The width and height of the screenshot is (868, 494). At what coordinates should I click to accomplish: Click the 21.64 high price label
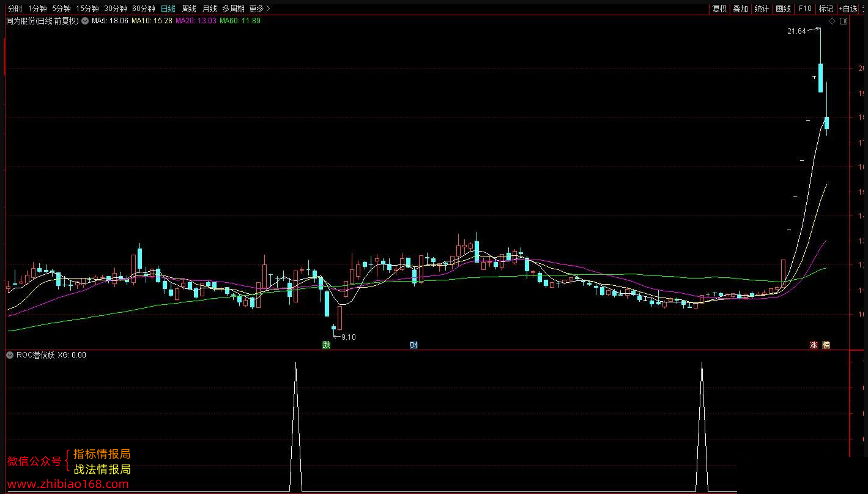click(796, 31)
